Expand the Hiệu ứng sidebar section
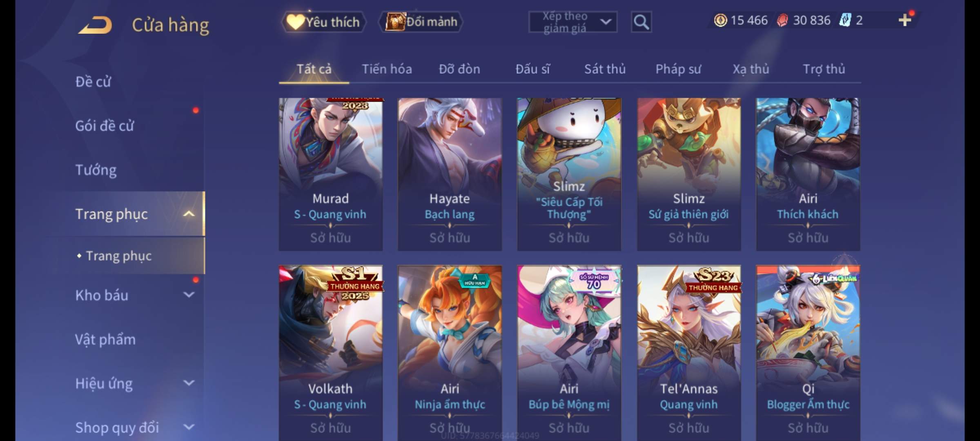 click(x=189, y=383)
